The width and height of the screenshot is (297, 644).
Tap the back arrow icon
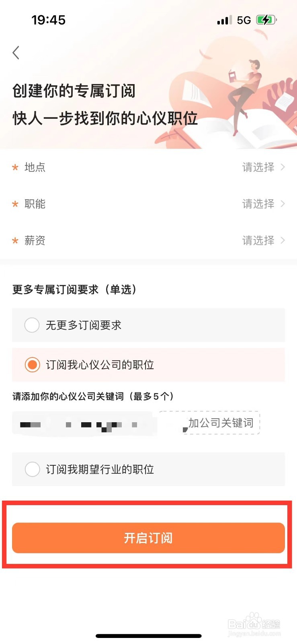(x=16, y=53)
